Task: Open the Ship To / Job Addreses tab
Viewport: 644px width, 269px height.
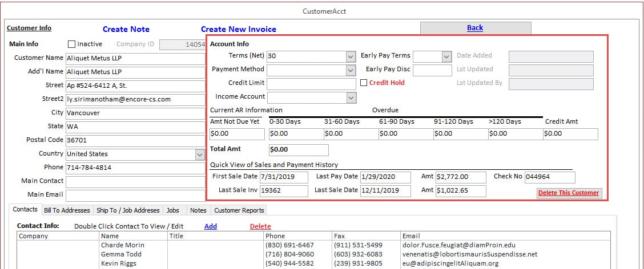Action: [128, 210]
